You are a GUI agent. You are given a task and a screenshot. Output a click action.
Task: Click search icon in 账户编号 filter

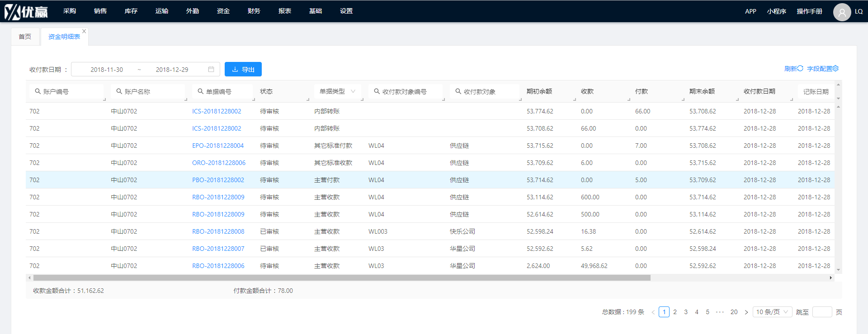[x=38, y=91]
